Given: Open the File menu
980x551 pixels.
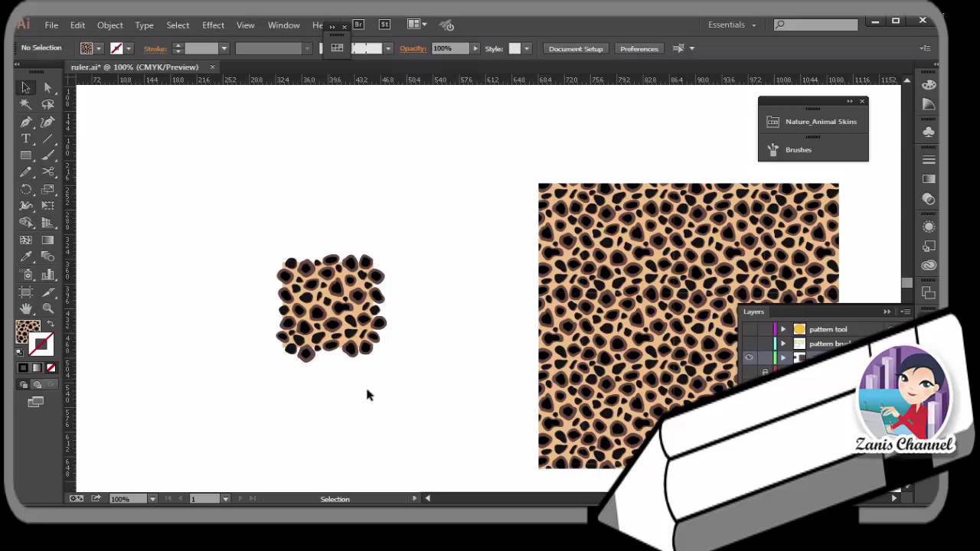Looking at the screenshot, I should (x=51, y=25).
